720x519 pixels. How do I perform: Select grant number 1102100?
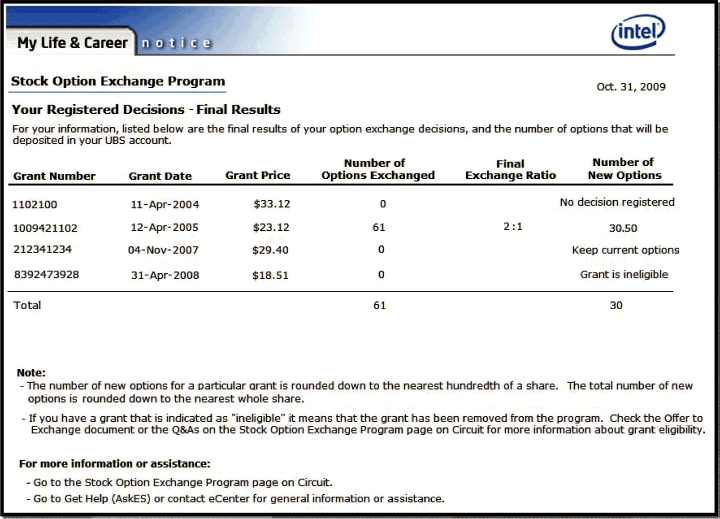35,203
